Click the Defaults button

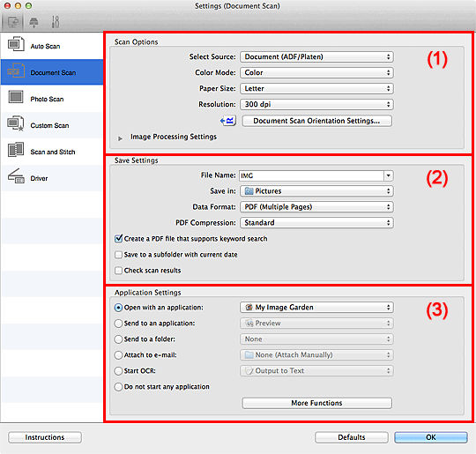tap(352, 437)
